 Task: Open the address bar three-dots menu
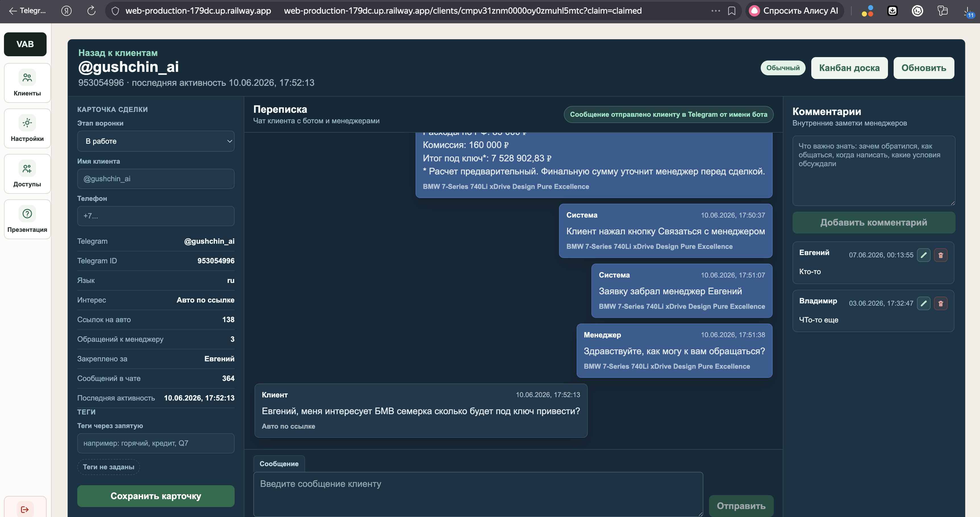[716, 11]
